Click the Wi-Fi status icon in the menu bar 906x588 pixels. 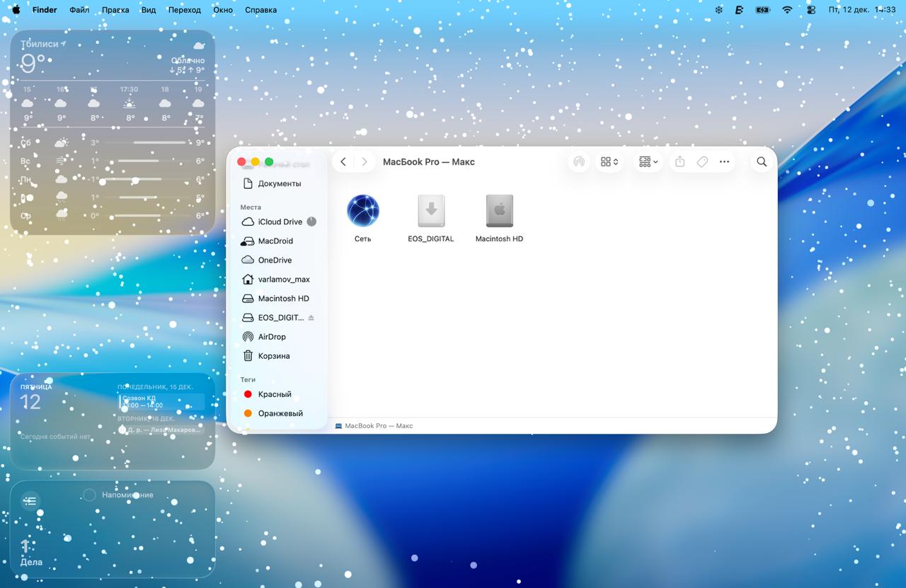787,10
